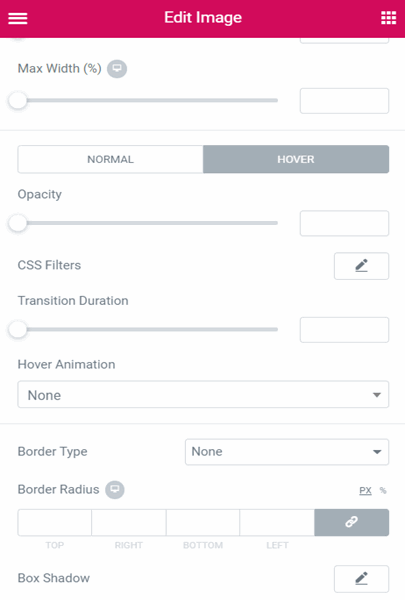405x600 pixels.
Task: Focus the Border Radius Left input field
Action: point(277,522)
